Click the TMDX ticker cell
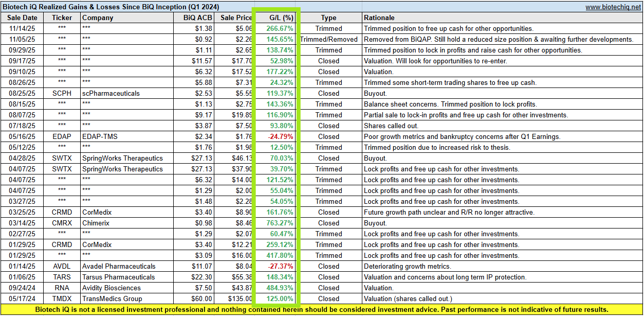Viewport: 644px width, 316px height. [62, 299]
